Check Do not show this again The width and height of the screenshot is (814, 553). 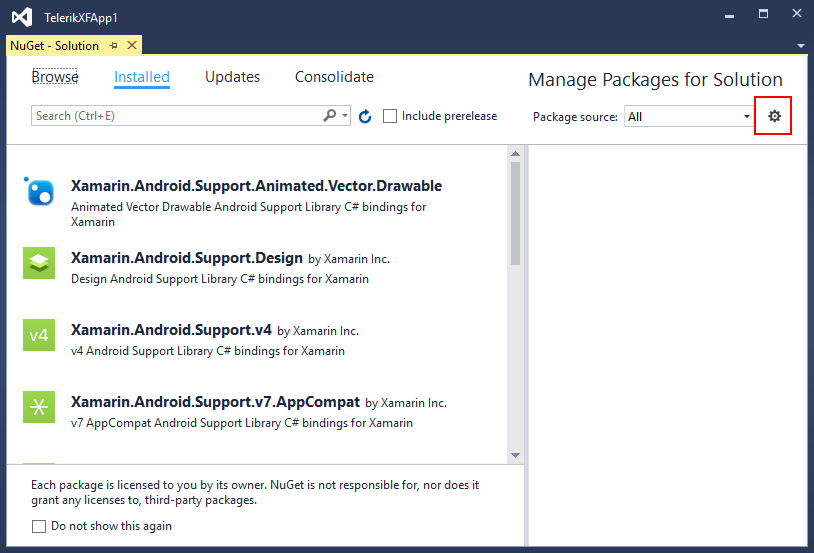click(39, 527)
